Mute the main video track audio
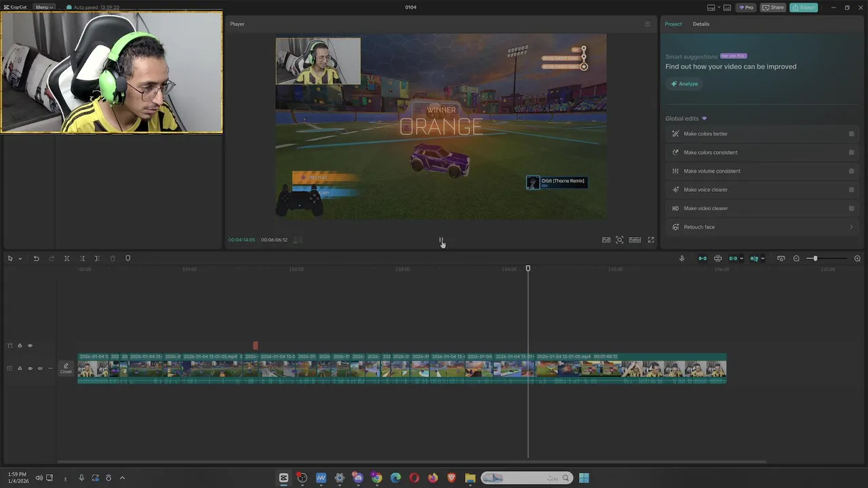The height and width of the screenshot is (488, 868). (40, 369)
